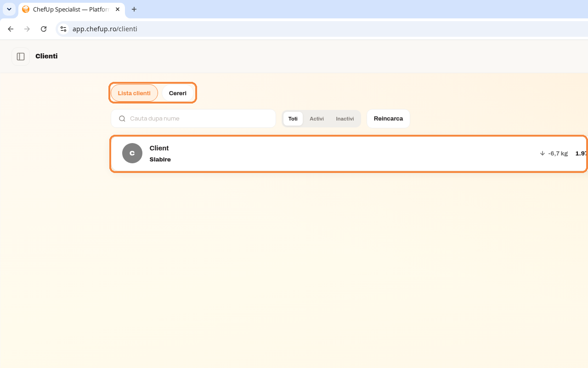Click the search magnifier icon
Image resolution: width=588 pixels, height=368 pixels.
(x=122, y=119)
